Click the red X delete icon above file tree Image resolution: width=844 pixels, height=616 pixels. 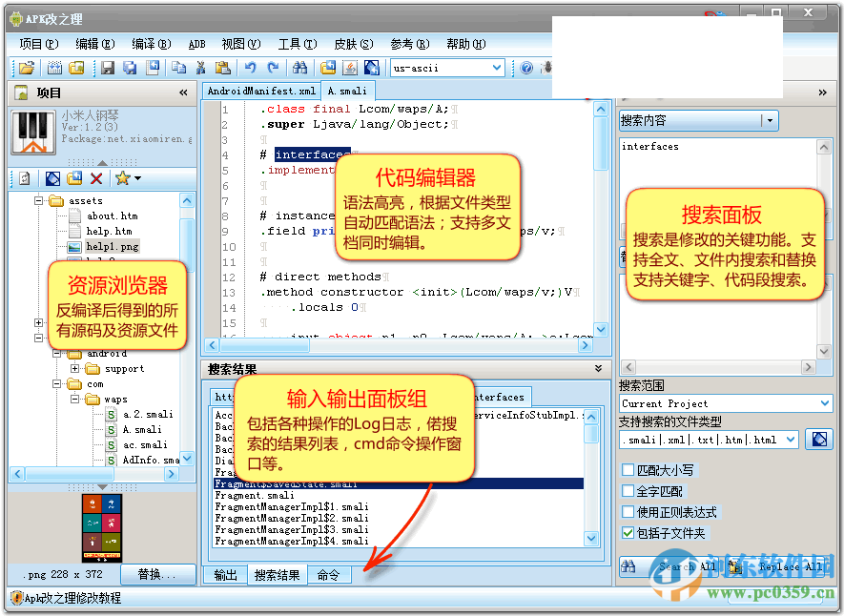point(94,178)
